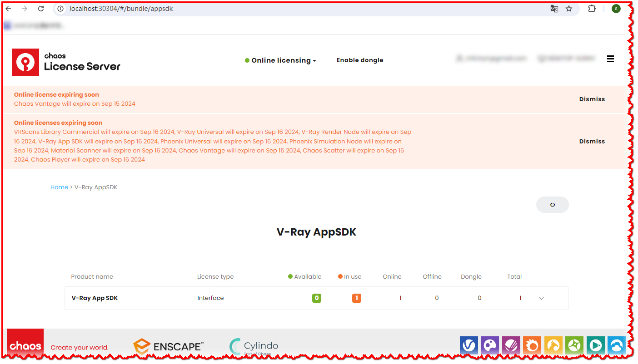Click the green Available count badge 0

pyautogui.click(x=317, y=298)
